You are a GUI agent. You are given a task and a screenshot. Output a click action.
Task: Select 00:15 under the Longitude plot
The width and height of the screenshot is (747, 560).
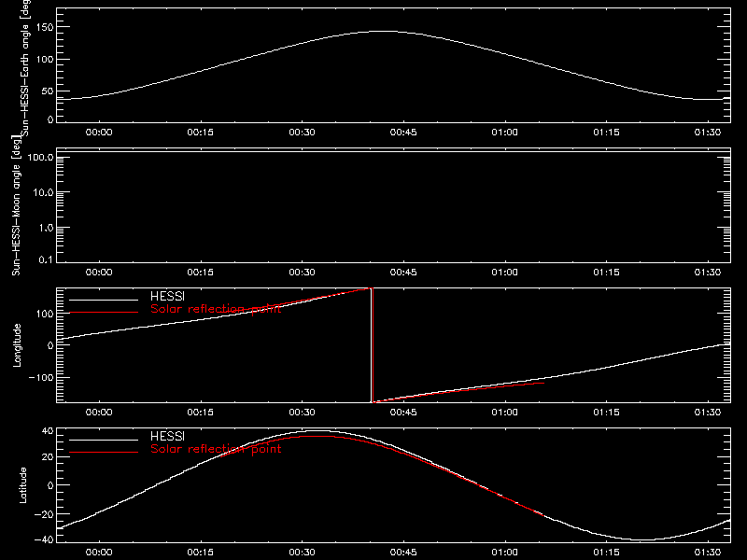pos(200,413)
